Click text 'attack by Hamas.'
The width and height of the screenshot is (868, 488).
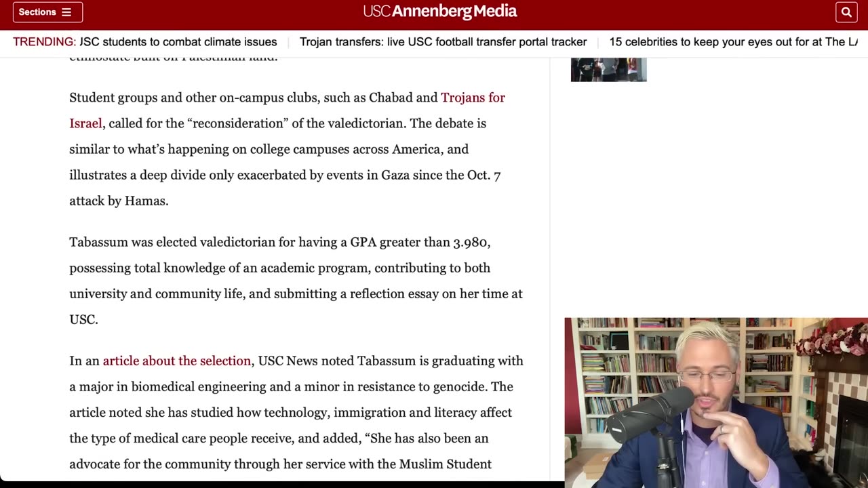(x=119, y=201)
